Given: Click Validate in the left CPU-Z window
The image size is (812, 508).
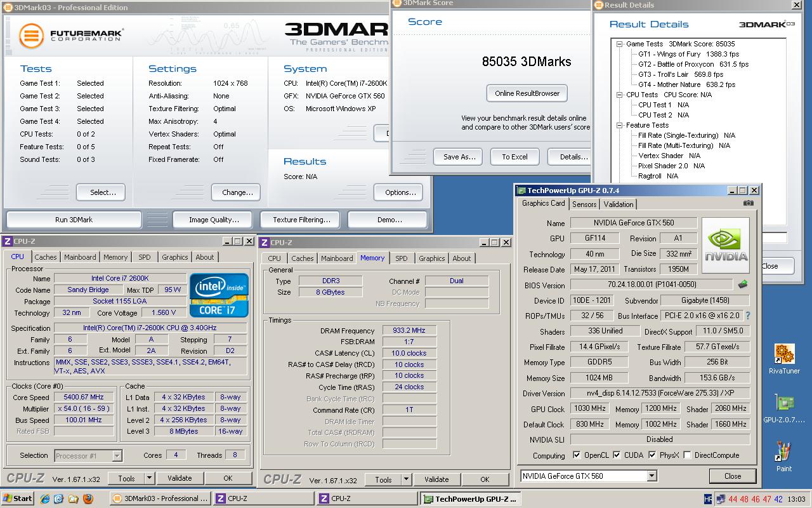Looking at the screenshot, I should click(180, 478).
